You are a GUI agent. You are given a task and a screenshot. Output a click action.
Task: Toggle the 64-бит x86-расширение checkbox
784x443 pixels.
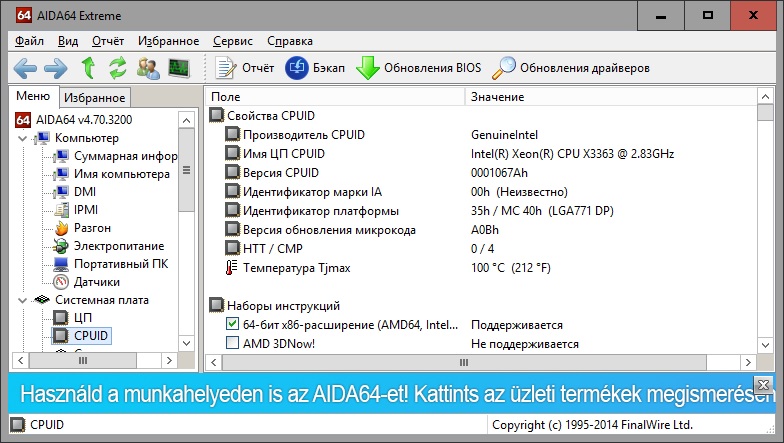[x=232, y=324]
